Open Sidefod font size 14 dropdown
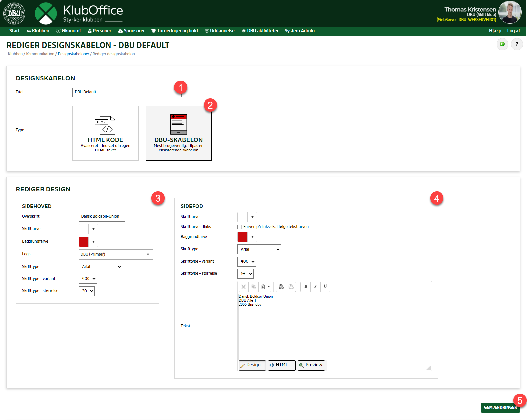 pos(246,273)
